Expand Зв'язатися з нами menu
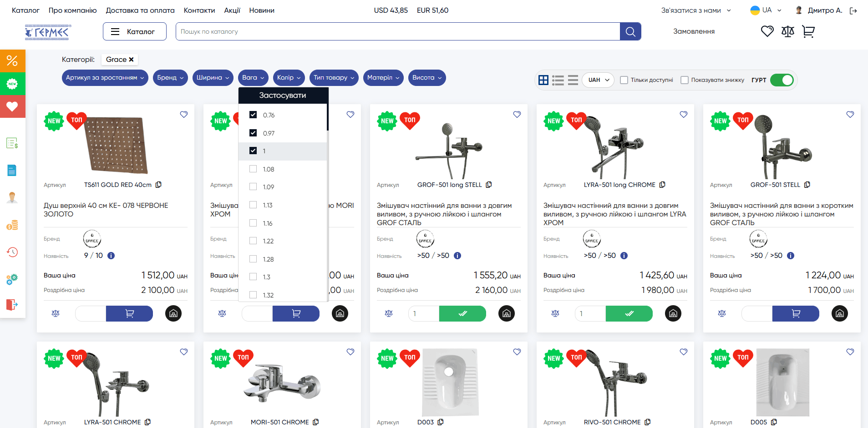868x428 pixels. tap(696, 10)
